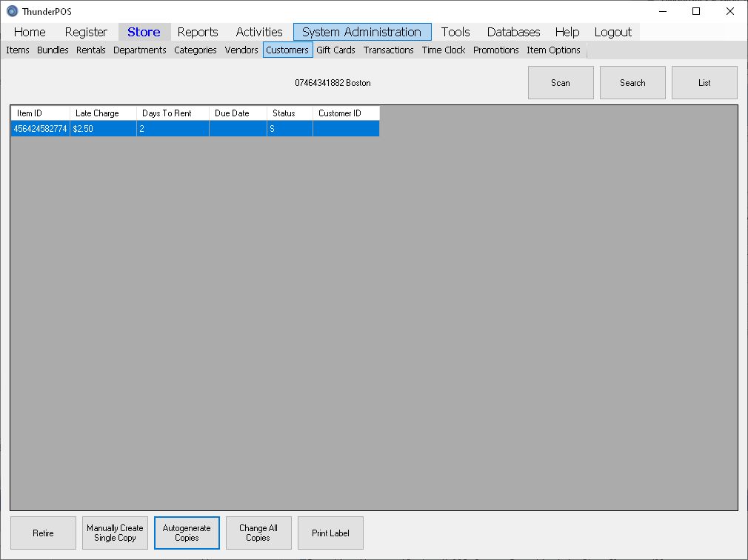Click the Search button
The height and width of the screenshot is (560, 748).
pyautogui.click(x=632, y=83)
